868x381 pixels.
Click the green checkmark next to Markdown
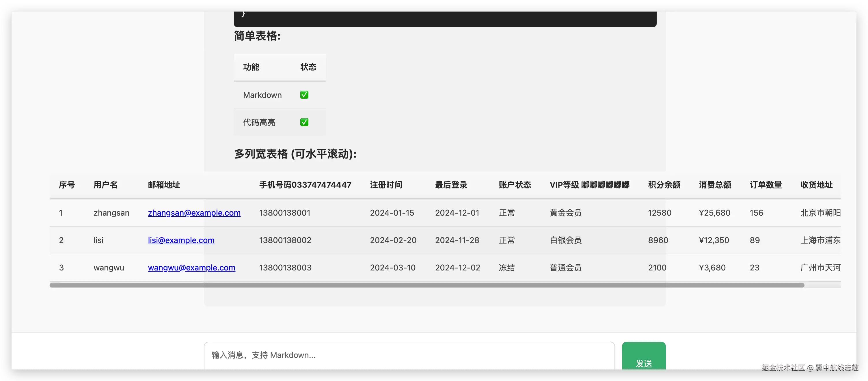[x=304, y=95]
